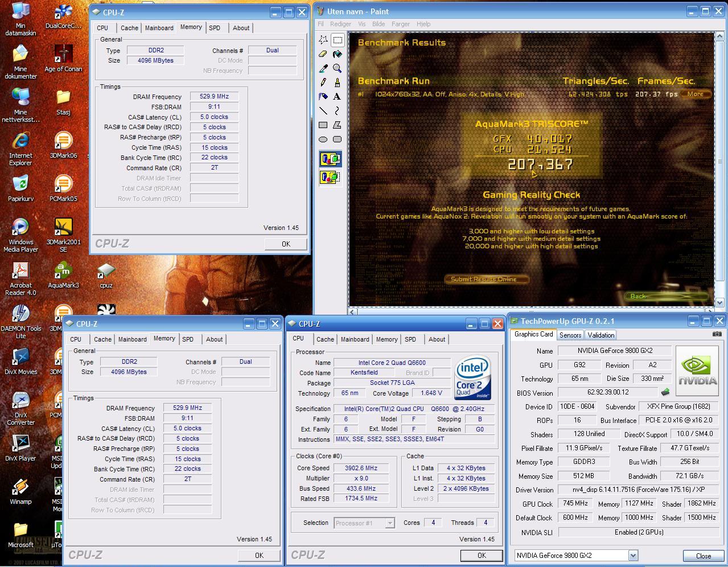Open the Bilde menu in Paint
The width and height of the screenshot is (728, 567).
coord(379,24)
